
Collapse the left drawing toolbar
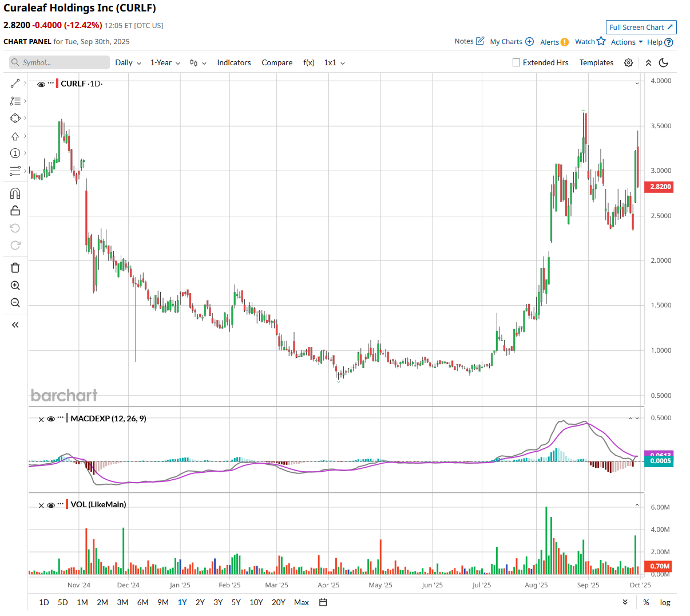pos(15,325)
